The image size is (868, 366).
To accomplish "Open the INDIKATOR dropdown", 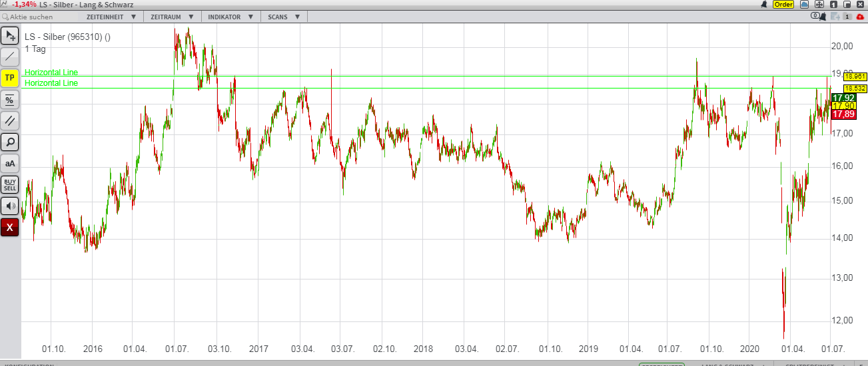I will 230,17.
